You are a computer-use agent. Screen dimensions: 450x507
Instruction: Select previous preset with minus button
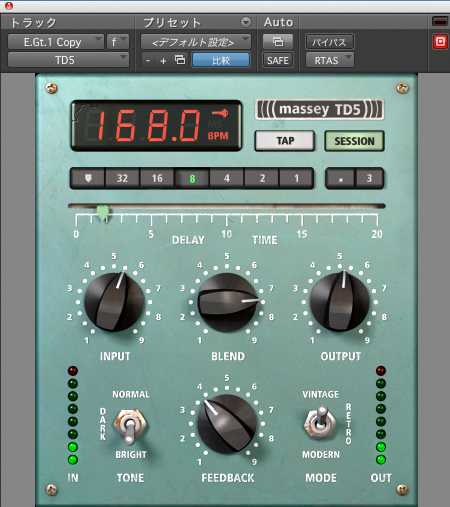pyautogui.click(x=148, y=60)
